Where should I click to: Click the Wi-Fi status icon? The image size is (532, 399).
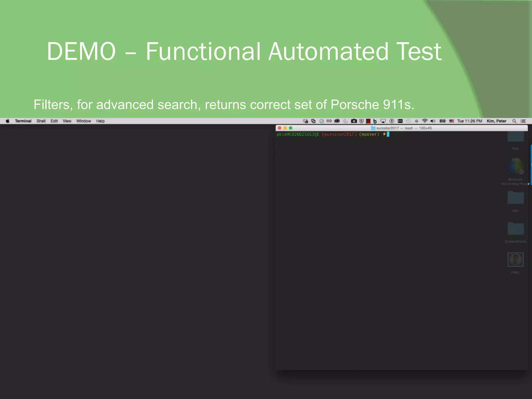425,121
